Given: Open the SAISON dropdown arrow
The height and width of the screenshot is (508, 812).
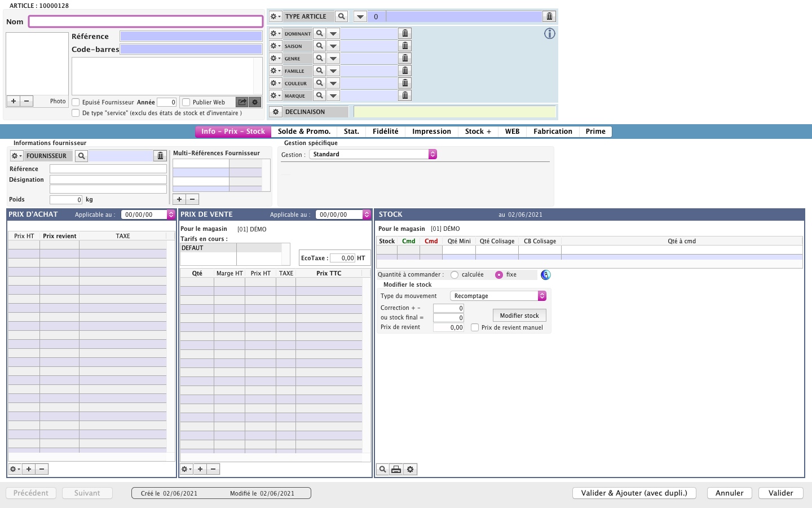Looking at the screenshot, I should (333, 46).
